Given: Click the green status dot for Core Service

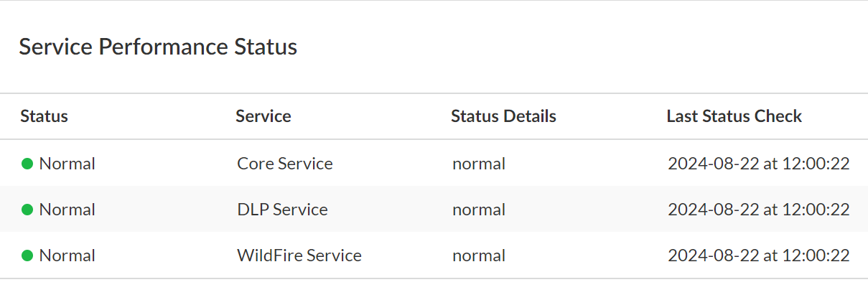Looking at the screenshot, I should [x=27, y=164].
